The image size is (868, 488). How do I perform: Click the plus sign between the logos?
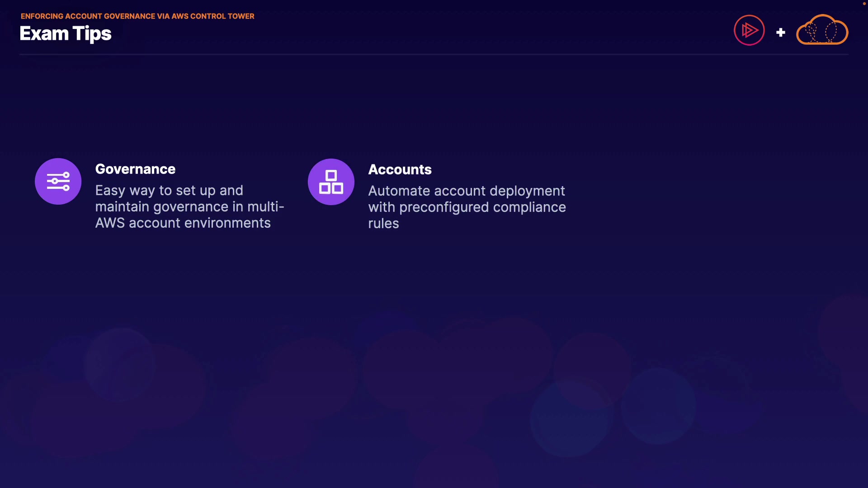781,33
